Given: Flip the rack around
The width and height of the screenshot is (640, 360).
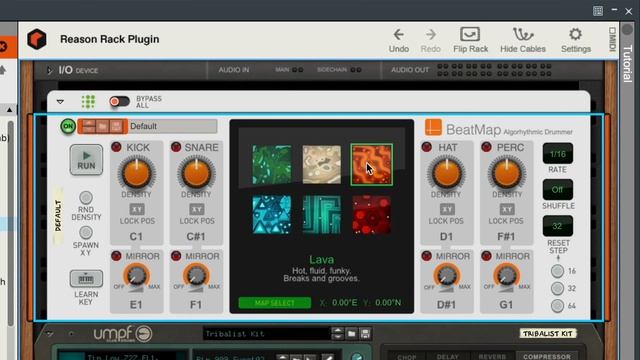Looking at the screenshot, I should [470, 40].
